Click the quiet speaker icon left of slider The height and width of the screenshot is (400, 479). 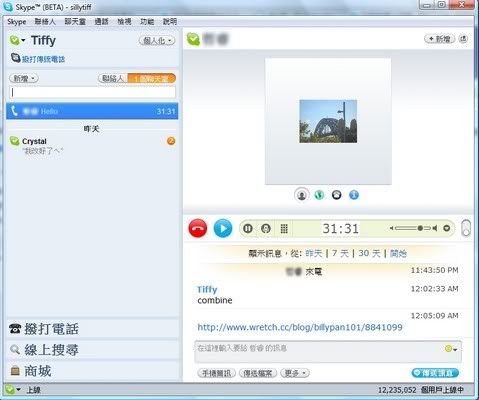point(392,228)
